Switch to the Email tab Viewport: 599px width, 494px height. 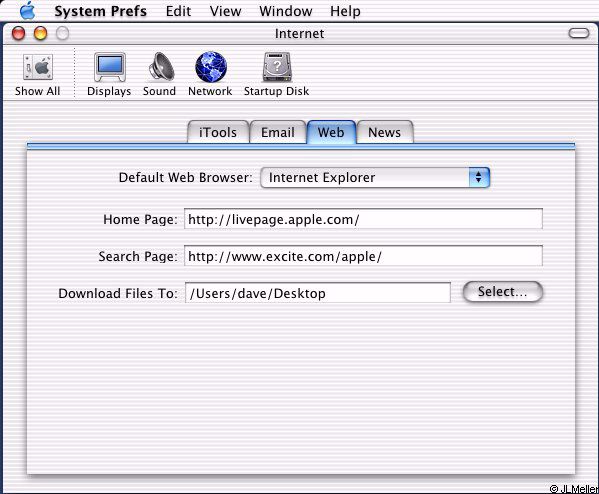[x=278, y=132]
